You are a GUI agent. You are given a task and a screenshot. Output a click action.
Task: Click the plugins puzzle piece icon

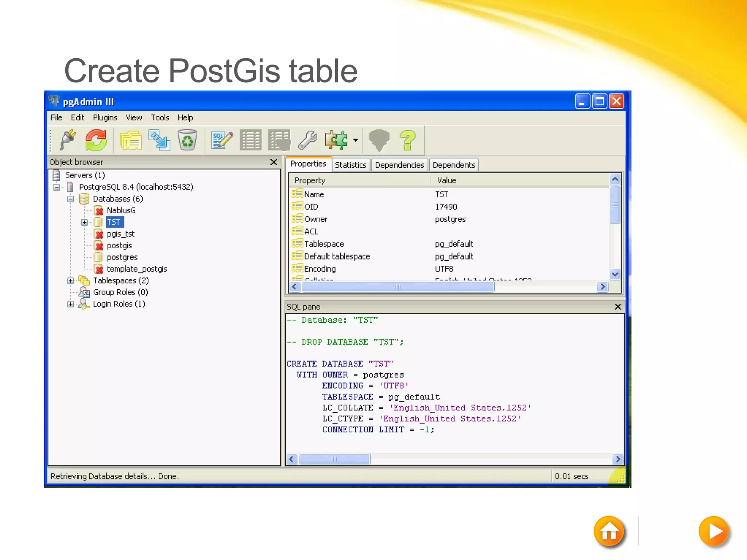point(336,140)
